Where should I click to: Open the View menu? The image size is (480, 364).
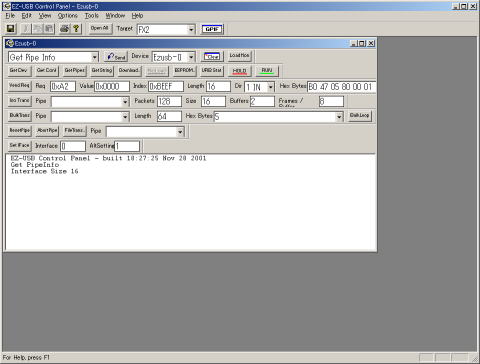pyautogui.click(x=45, y=16)
